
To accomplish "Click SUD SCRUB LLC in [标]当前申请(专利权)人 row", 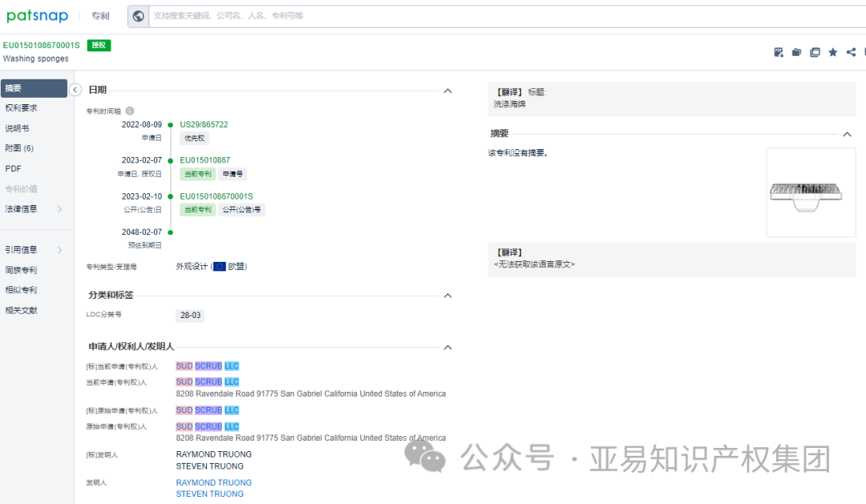I will coord(208,366).
